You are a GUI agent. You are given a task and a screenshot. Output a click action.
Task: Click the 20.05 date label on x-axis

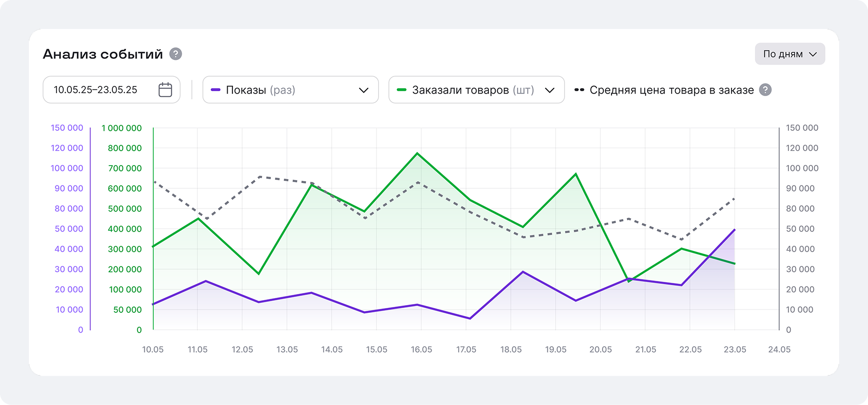click(600, 349)
